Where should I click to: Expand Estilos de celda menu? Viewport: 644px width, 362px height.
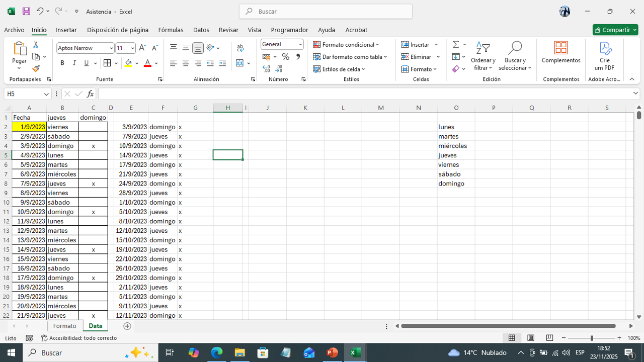point(339,69)
